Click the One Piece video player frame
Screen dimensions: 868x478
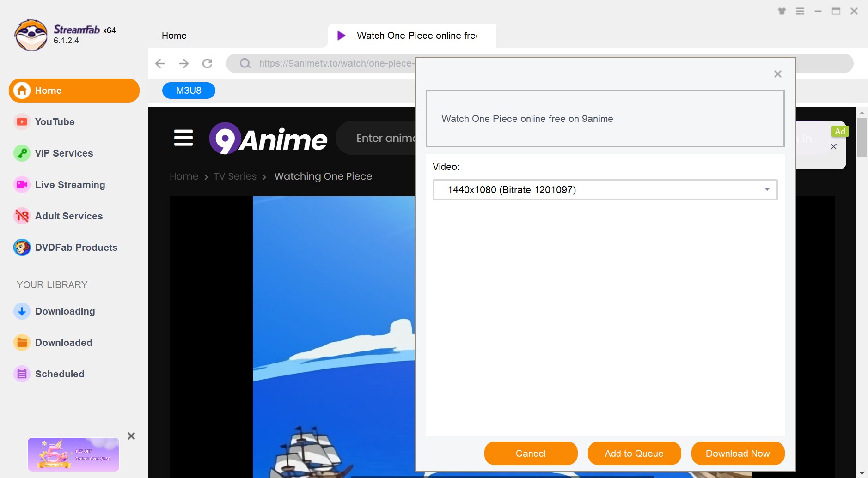(x=292, y=337)
